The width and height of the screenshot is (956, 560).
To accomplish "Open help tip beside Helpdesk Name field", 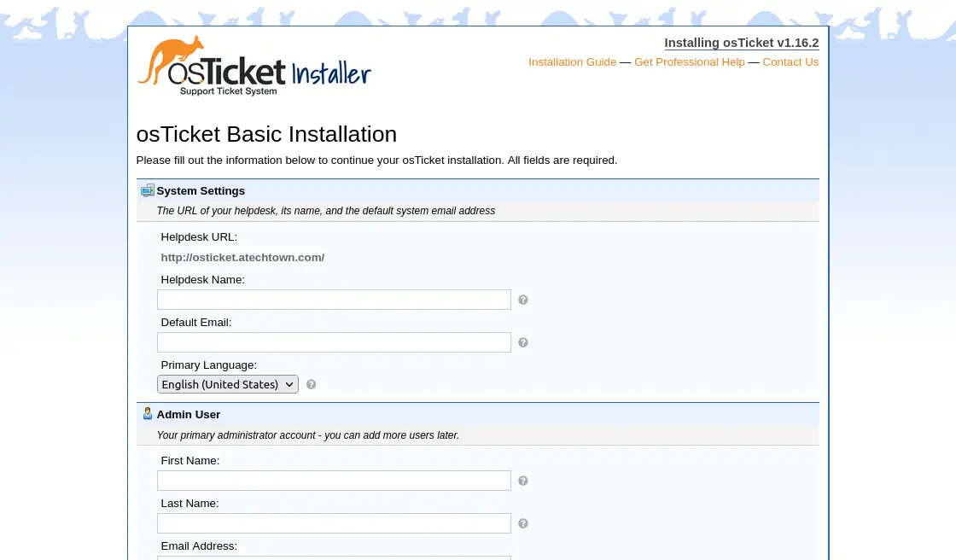I will [x=523, y=300].
